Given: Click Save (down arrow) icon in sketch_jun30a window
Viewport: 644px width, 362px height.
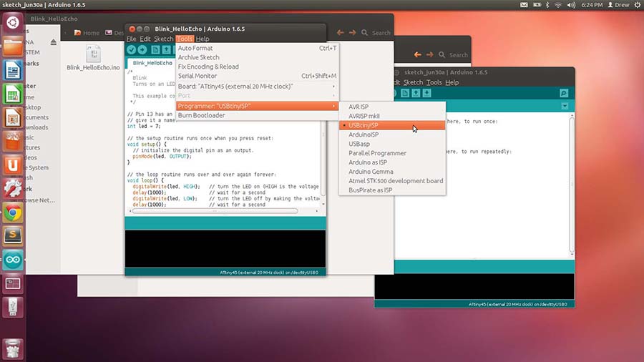Looking at the screenshot, I should [426, 93].
